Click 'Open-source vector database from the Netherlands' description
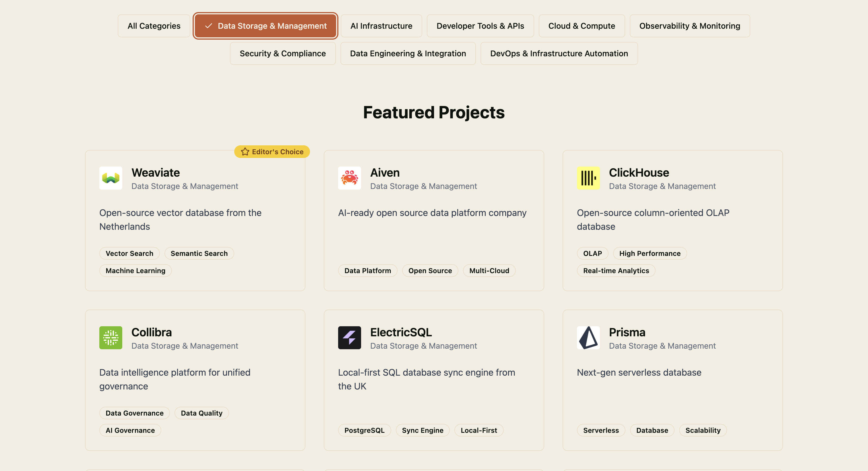The image size is (868, 471). [180, 220]
